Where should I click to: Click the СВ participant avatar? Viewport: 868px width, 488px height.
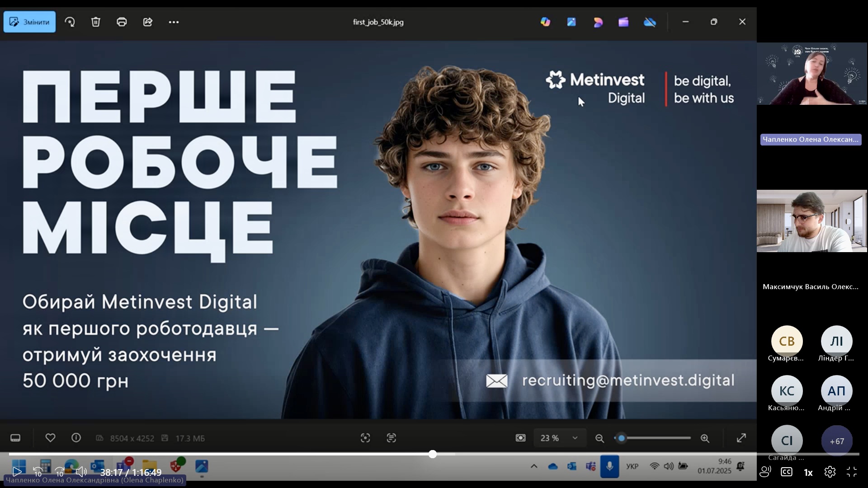[787, 341]
